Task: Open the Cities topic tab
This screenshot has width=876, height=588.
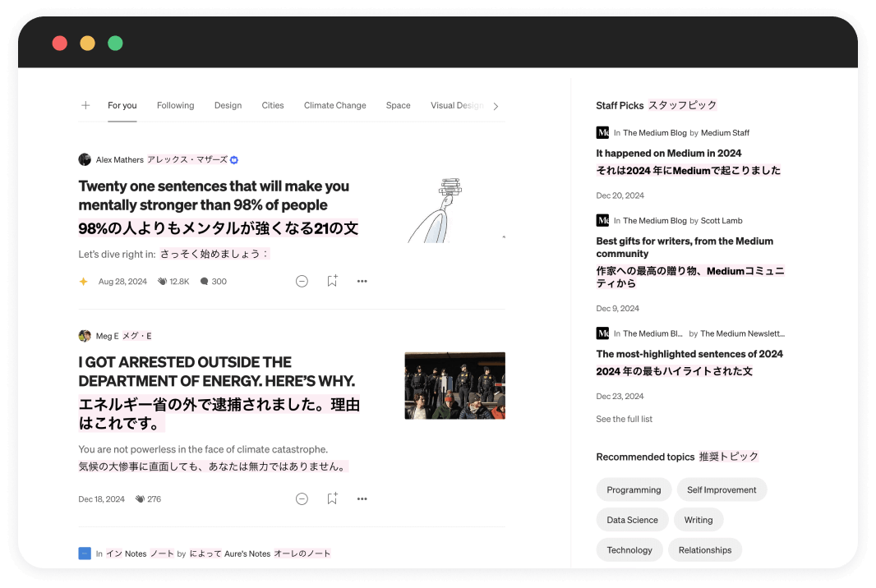Action: click(x=273, y=105)
